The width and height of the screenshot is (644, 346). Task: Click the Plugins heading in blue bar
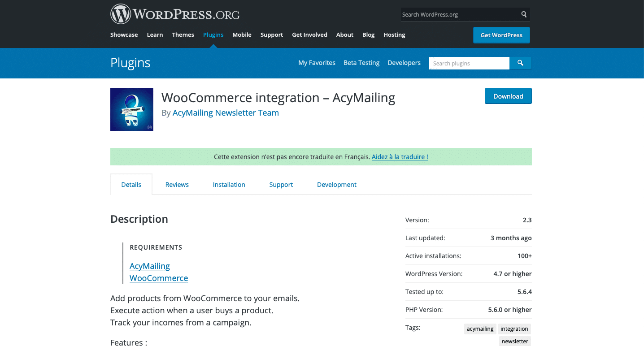(x=131, y=63)
